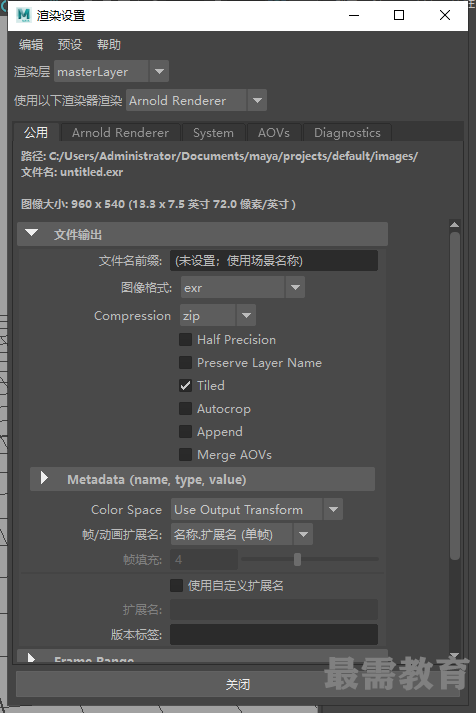This screenshot has width=476, height=713.
Task: Switch to the Diagnostics tab
Action: 347,132
